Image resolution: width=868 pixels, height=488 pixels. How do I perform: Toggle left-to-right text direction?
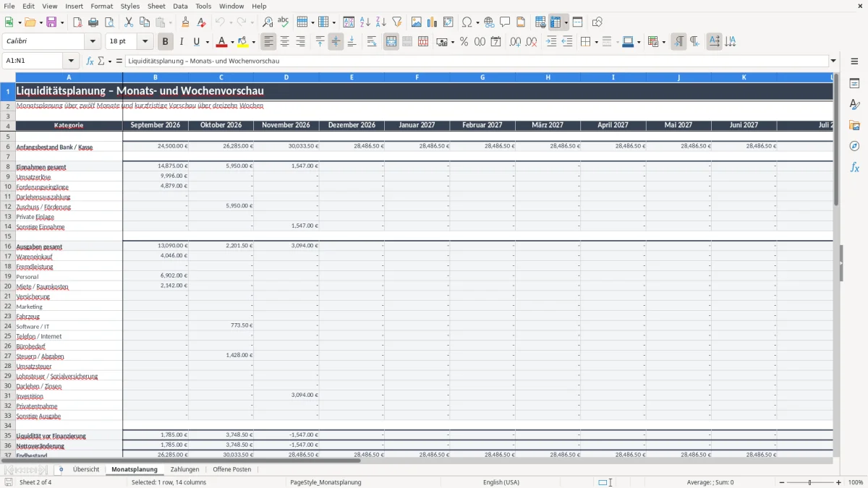click(x=678, y=42)
